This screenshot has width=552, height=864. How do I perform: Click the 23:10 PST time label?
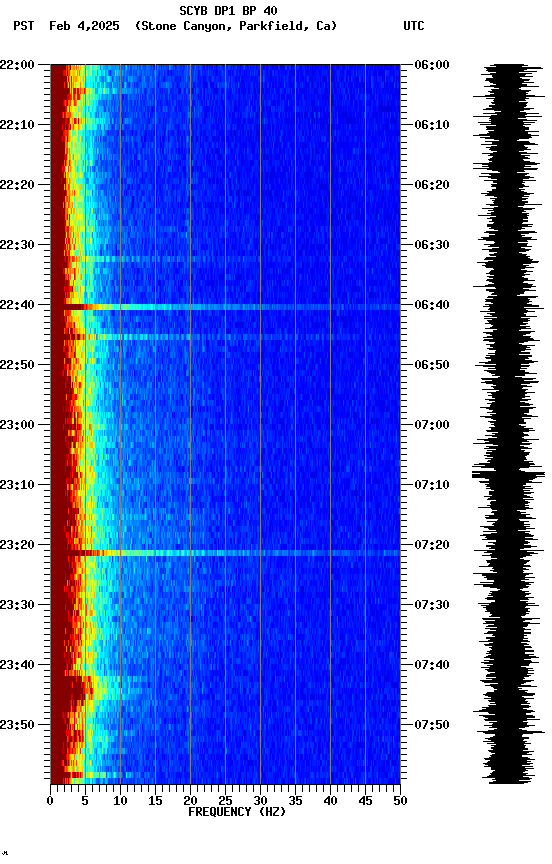pyautogui.click(x=17, y=485)
